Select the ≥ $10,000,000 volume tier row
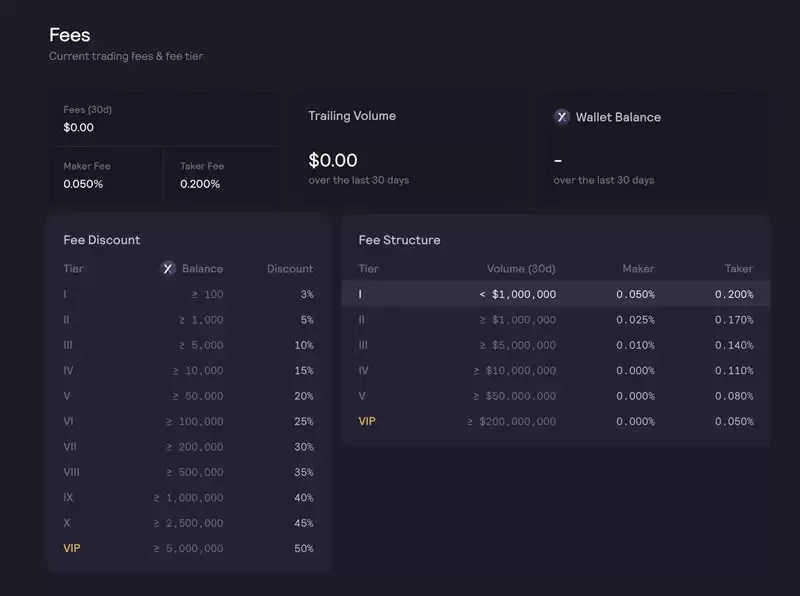The height and width of the screenshot is (596, 800). 555,370
